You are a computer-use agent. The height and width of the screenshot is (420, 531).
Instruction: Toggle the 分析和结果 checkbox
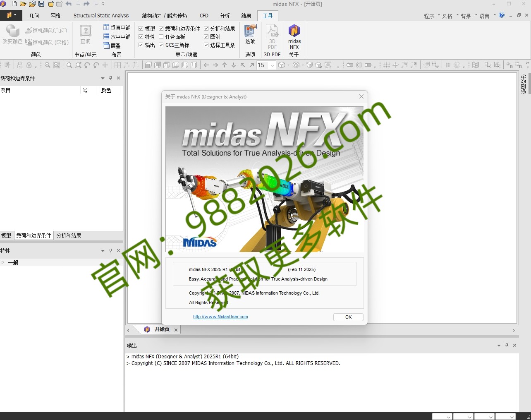pyautogui.click(x=206, y=28)
